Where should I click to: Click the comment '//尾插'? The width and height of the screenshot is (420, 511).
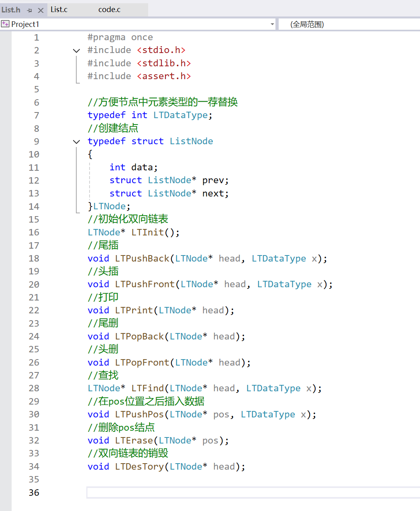click(x=103, y=245)
